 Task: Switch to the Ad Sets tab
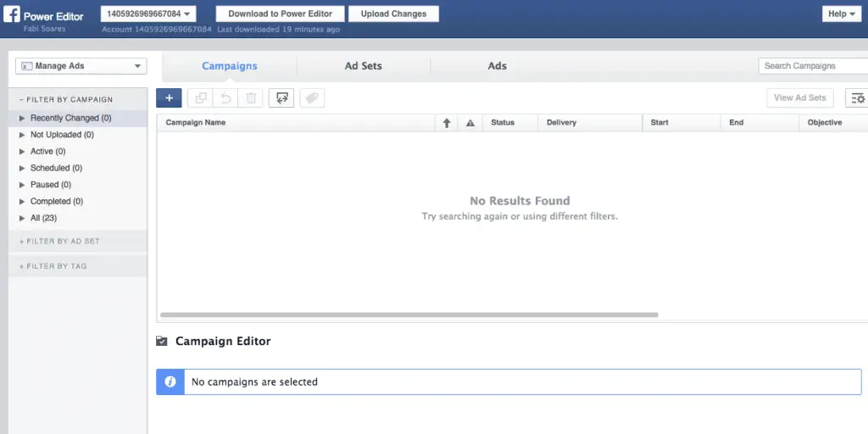(363, 66)
